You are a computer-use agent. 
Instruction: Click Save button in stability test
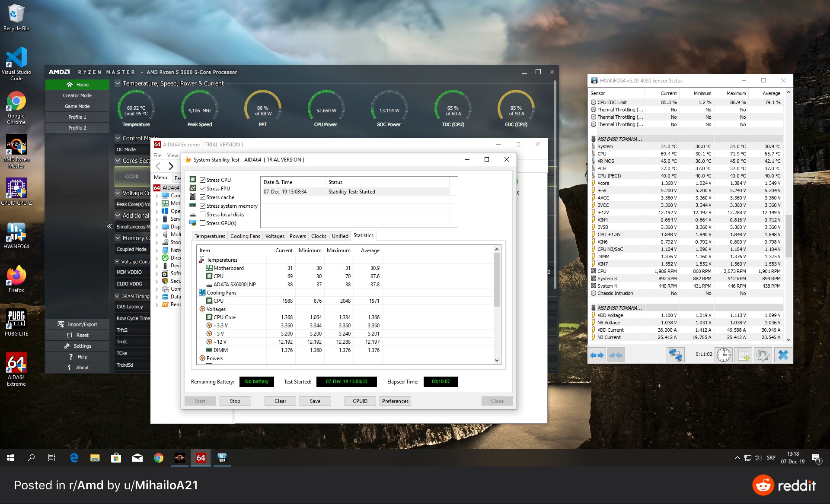point(315,401)
